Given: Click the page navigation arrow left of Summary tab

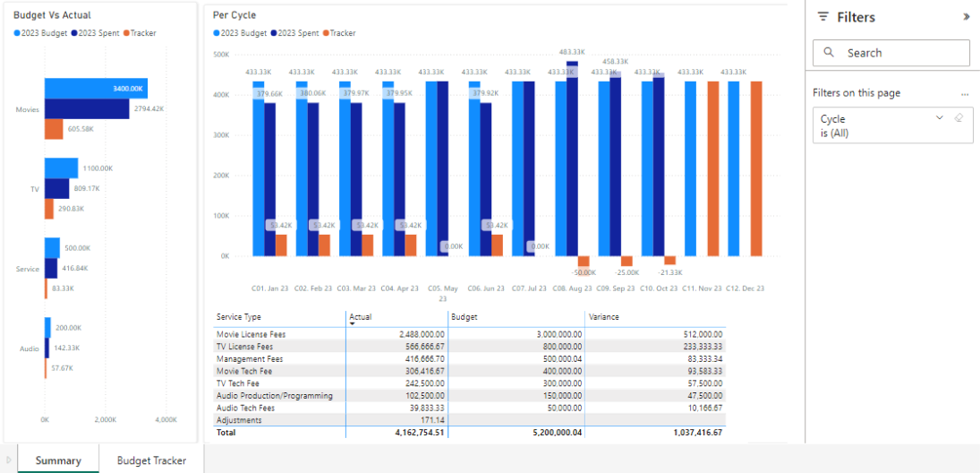Looking at the screenshot, I should coord(9,460).
